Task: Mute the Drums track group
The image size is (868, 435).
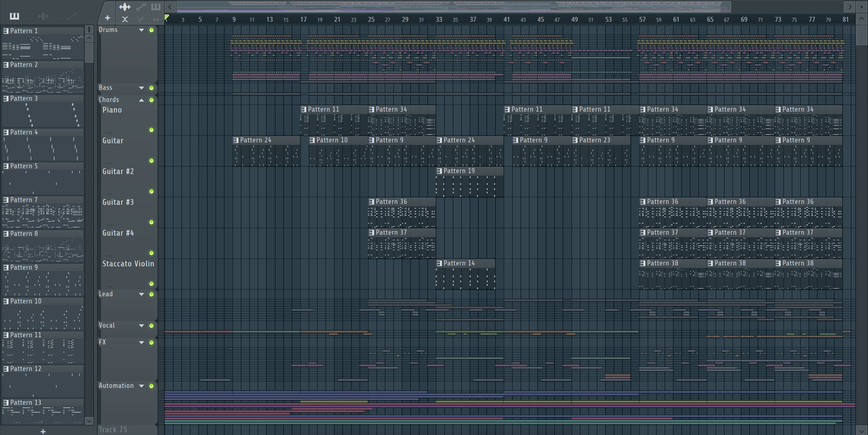Action: (x=152, y=30)
